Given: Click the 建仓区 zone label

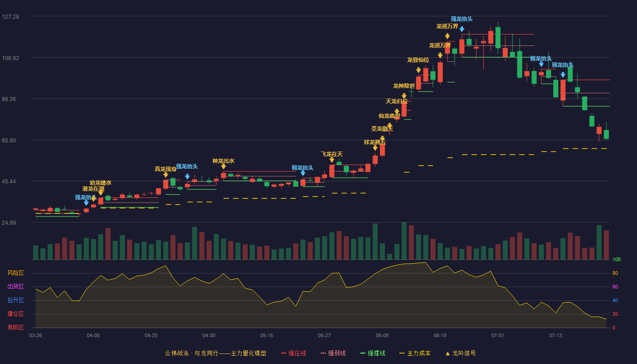Looking at the screenshot, I should tap(15, 314).
